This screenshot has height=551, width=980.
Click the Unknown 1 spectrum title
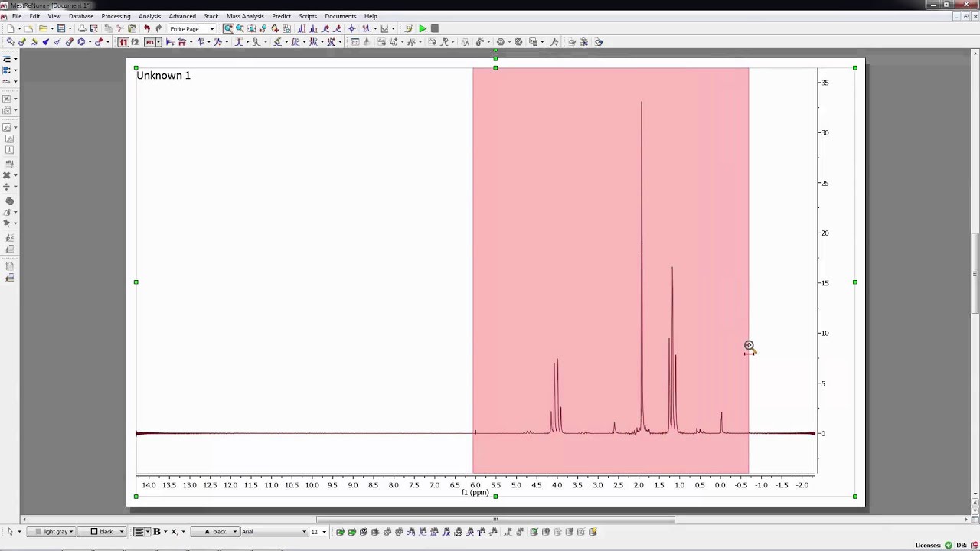[163, 75]
